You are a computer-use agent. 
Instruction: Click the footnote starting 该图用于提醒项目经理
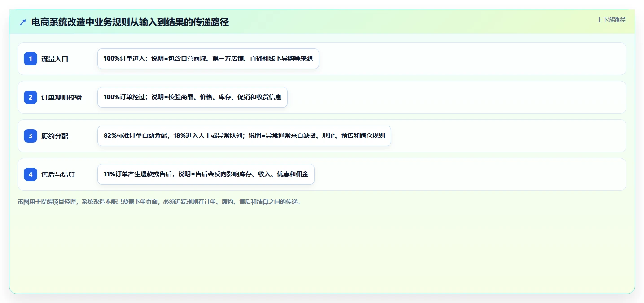click(x=160, y=202)
